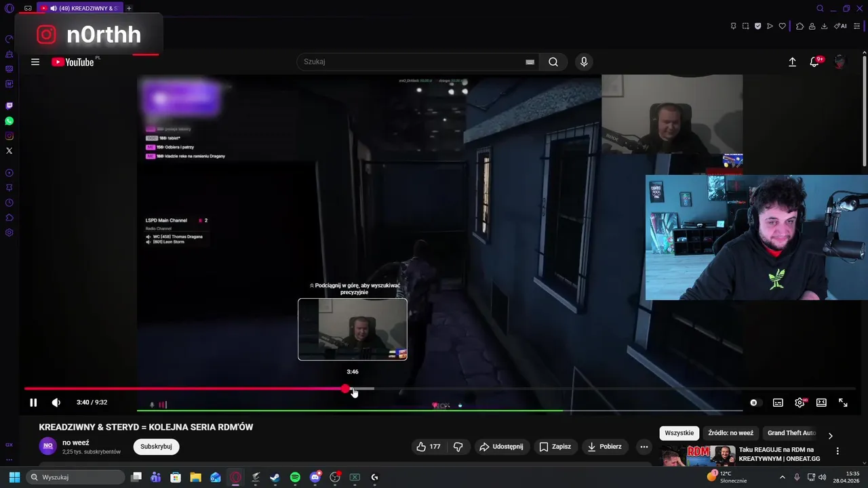Pause the YouTube video

point(33,403)
